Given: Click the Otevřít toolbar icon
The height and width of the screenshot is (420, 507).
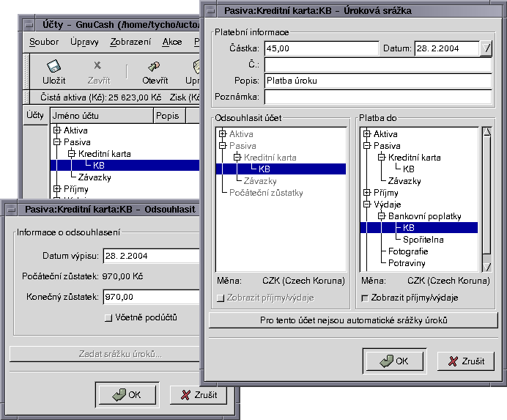Looking at the screenshot, I should coord(154,66).
